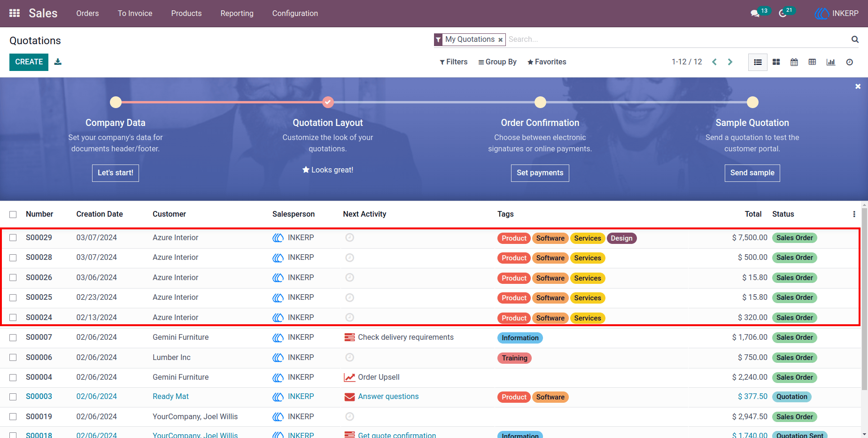Click the Check delivery requirements activity icon

[349, 337]
